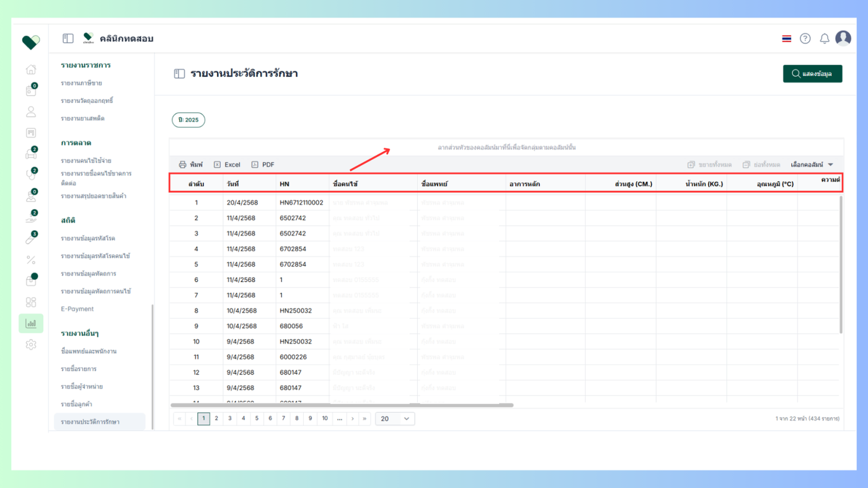Go to page 2 of results
This screenshot has height=488, width=868.
tap(216, 419)
